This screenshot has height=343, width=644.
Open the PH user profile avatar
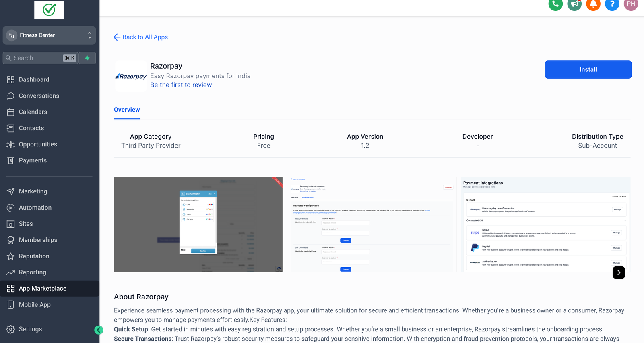pos(631,4)
